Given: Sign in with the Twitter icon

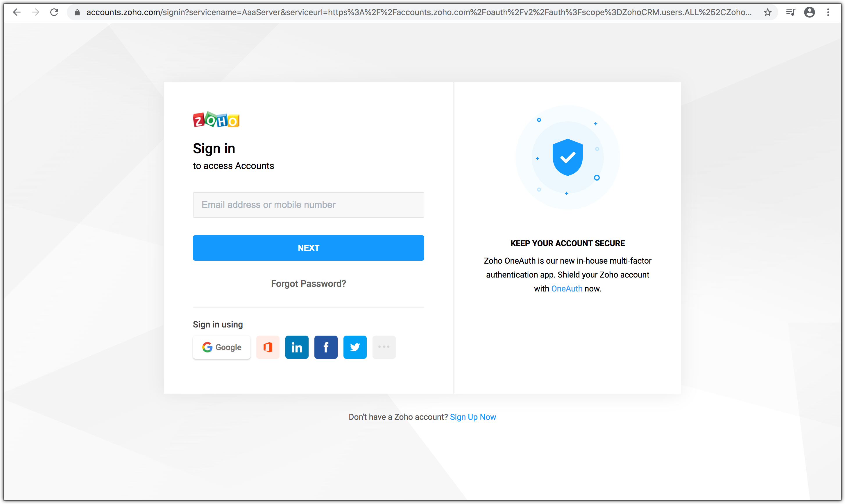Looking at the screenshot, I should 355,347.
